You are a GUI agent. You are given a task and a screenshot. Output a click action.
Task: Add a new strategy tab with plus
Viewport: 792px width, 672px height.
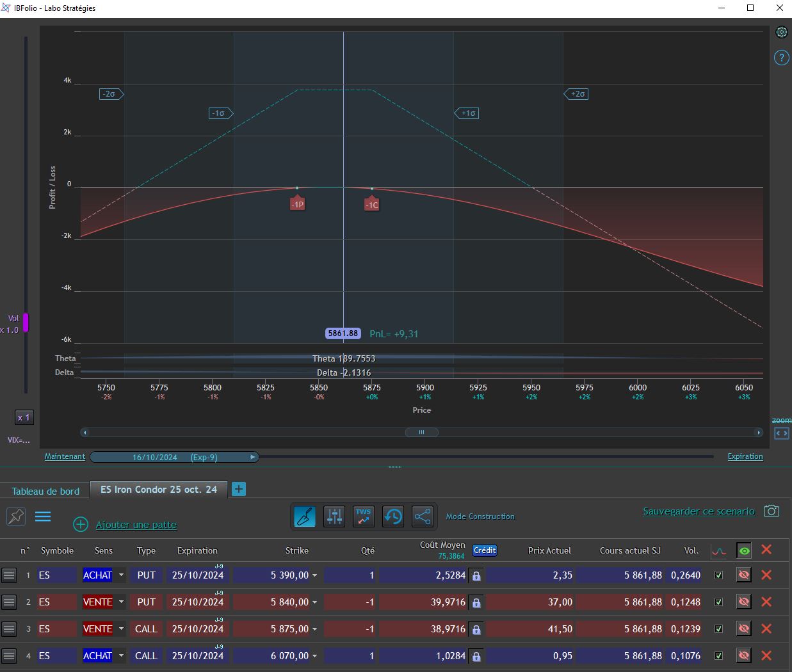(x=238, y=490)
